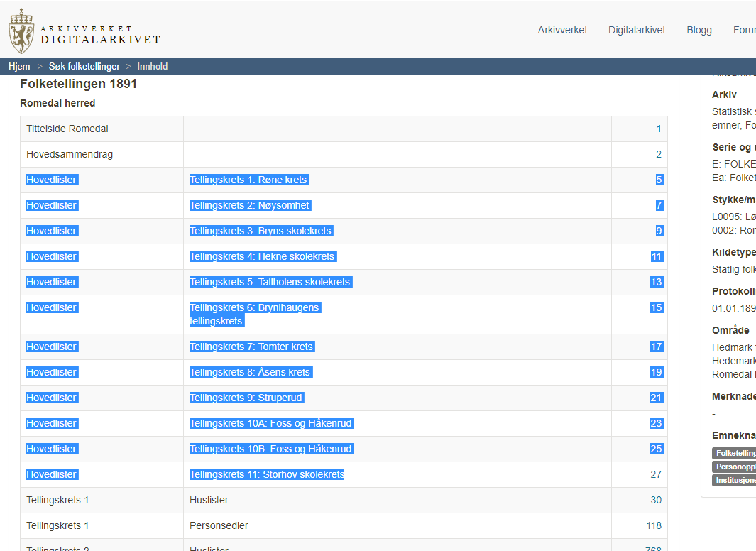Go to the Blogg page
756x551 pixels.
point(699,30)
